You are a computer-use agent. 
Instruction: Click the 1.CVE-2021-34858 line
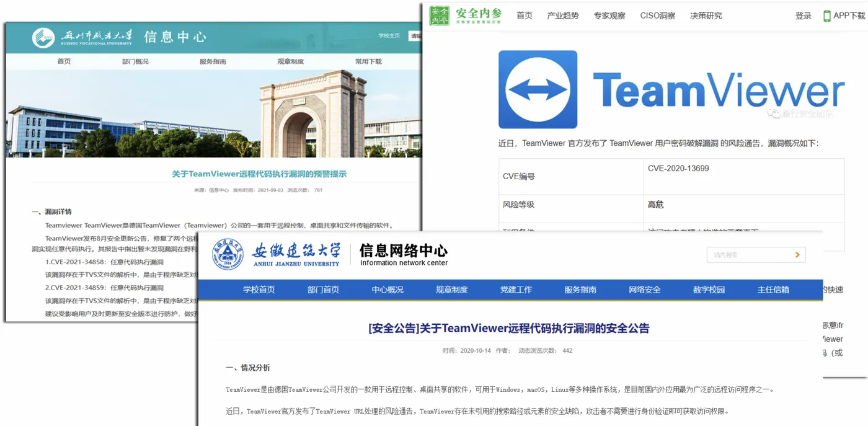tap(104, 262)
